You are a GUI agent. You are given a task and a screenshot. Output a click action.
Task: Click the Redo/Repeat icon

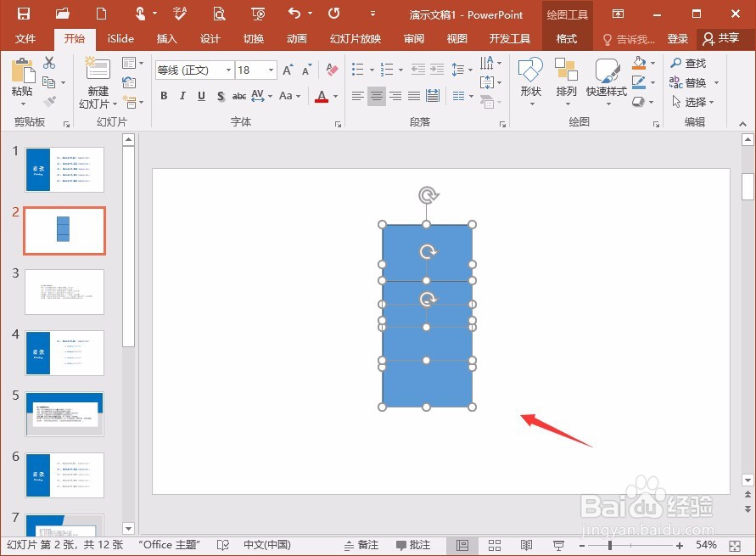(x=333, y=14)
